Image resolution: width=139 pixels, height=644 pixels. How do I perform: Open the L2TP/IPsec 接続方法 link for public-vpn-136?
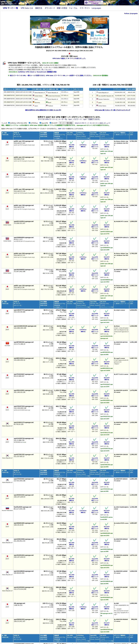(x=83, y=211)
